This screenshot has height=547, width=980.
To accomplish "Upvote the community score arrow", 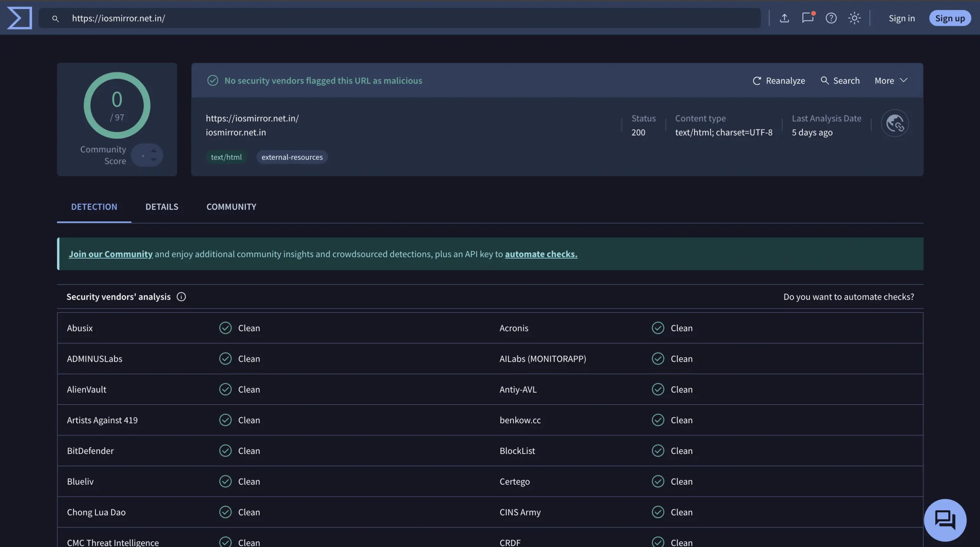I will (x=154, y=150).
